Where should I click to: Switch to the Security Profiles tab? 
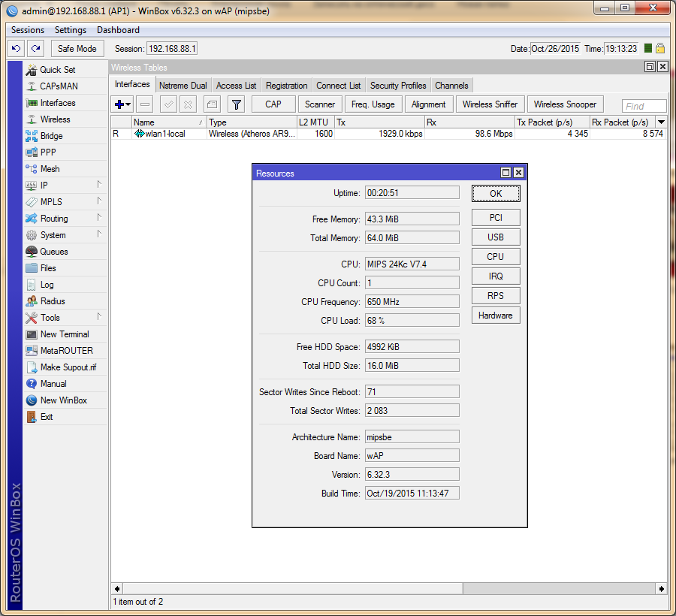pos(398,86)
